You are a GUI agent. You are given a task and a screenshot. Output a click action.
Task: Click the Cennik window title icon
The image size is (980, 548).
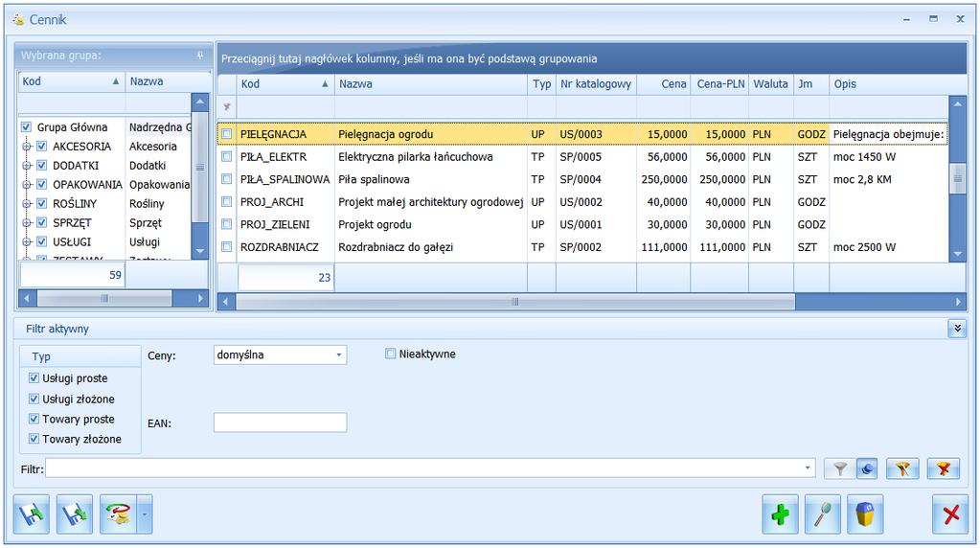pos(18,19)
